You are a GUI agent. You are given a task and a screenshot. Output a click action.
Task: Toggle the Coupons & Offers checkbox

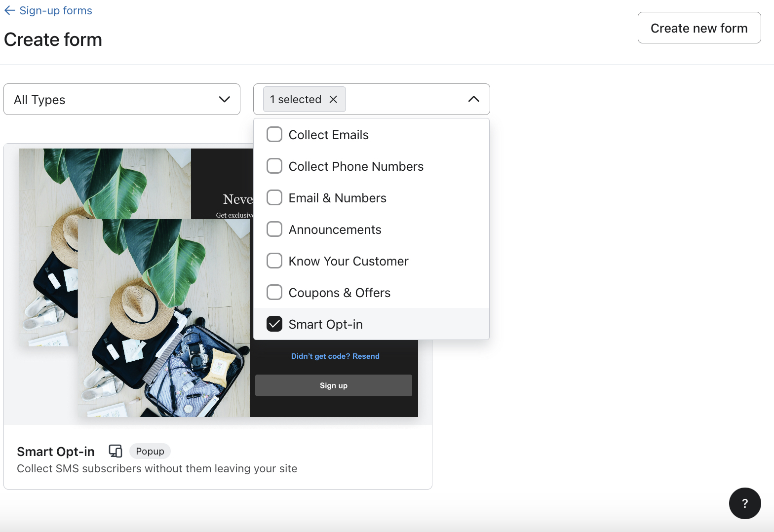[274, 293]
